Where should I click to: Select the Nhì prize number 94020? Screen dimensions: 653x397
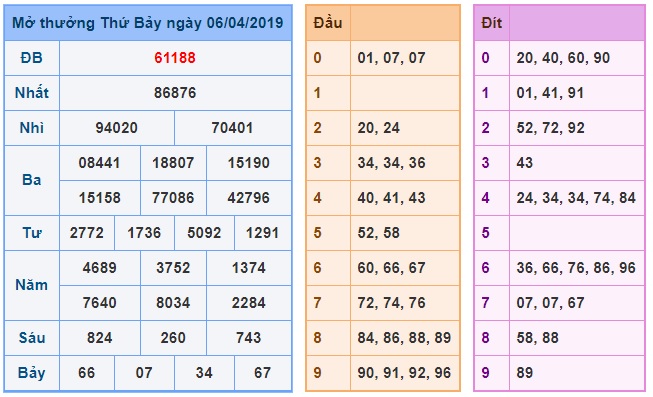click(x=117, y=128)
